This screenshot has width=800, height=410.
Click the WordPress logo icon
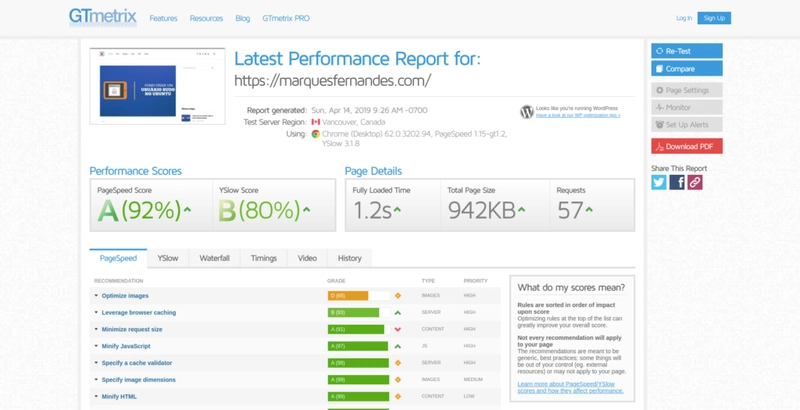(x=527, y=112)
